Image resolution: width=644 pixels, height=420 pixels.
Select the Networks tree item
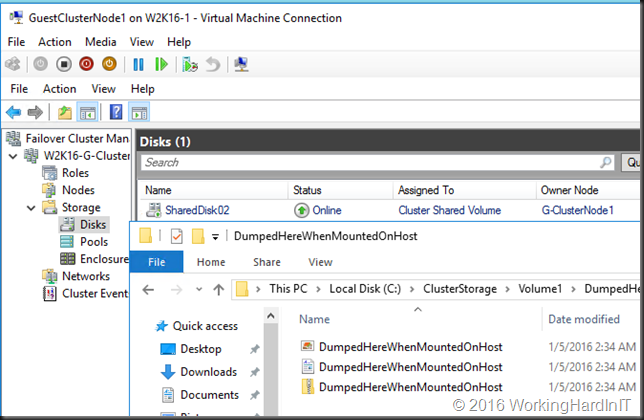[86, 276]
